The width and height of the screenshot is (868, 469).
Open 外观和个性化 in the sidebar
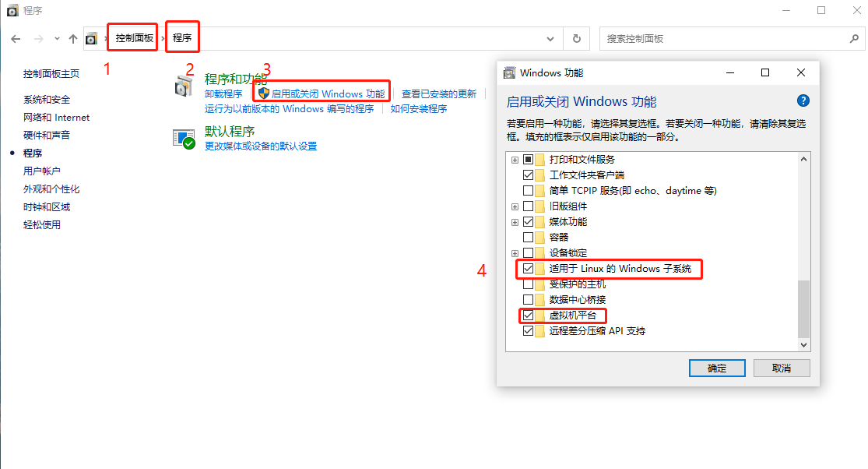click(x=51, y=189)
